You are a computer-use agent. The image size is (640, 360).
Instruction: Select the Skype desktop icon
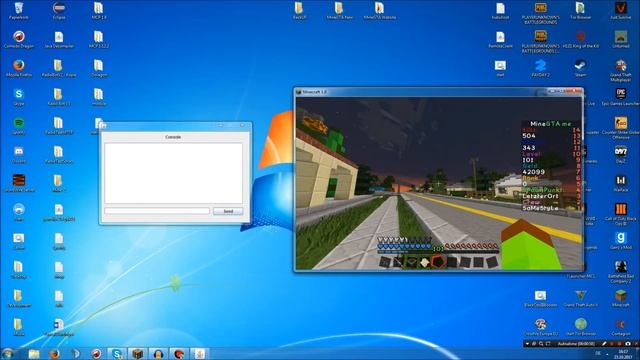point(19,97)
